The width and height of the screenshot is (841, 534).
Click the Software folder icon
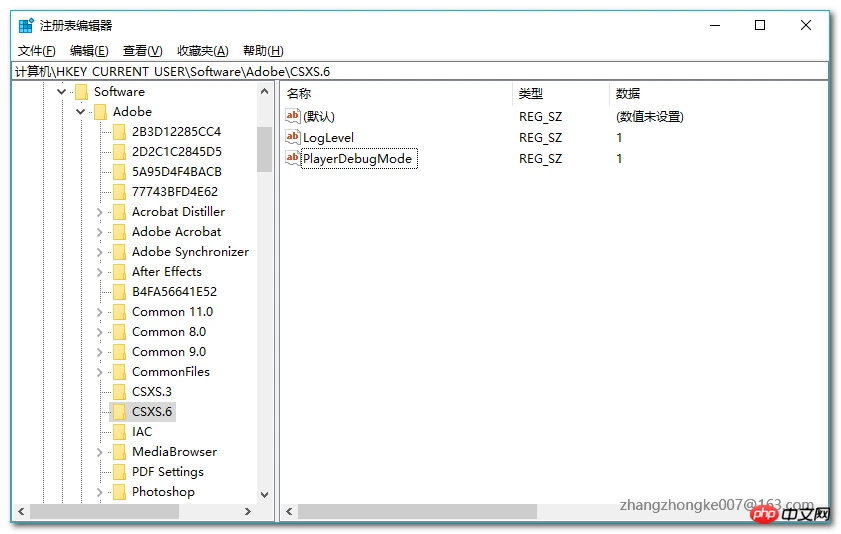pos(82,92)
